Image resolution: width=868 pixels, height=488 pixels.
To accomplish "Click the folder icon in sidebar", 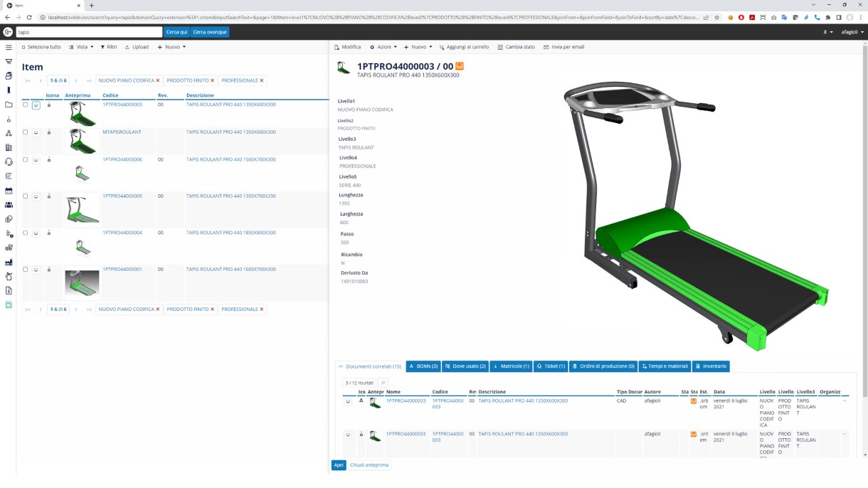I will (9, 105).
